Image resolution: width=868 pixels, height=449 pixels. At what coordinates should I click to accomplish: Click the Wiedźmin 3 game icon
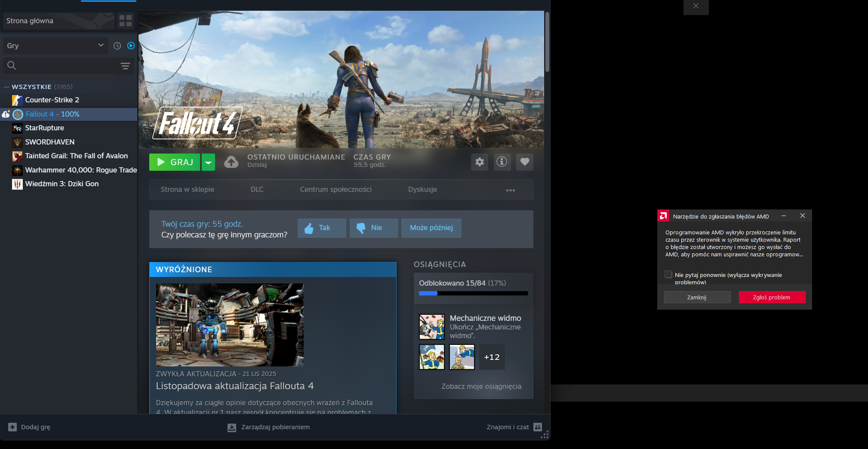click(17, 184)
